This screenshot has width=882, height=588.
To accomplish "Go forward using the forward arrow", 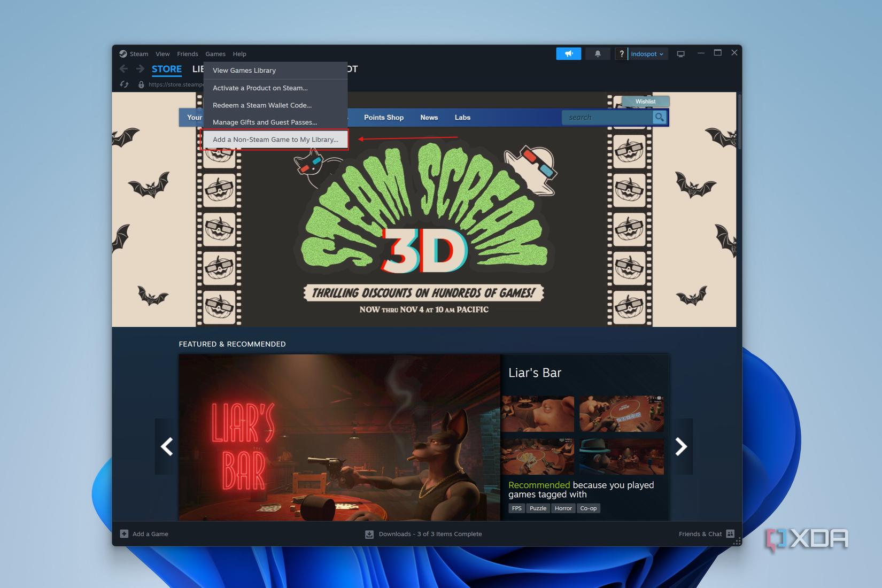I will tap(140, 69).
